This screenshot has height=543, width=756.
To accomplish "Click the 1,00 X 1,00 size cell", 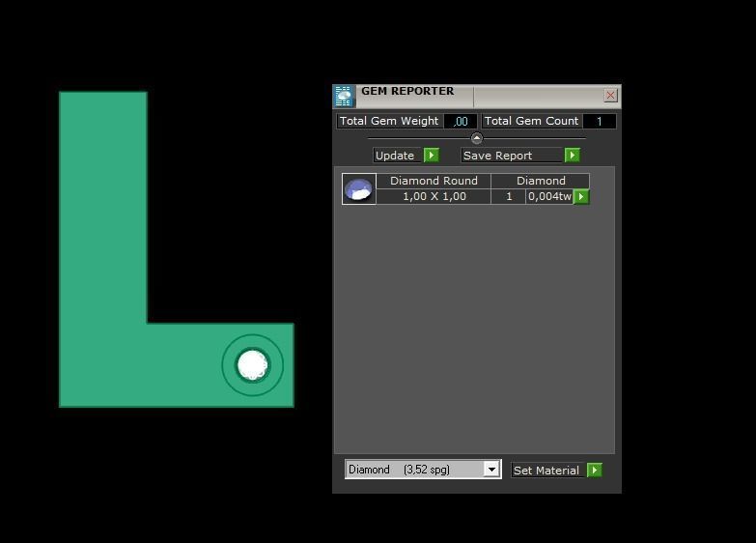I will tap(434, 196).
